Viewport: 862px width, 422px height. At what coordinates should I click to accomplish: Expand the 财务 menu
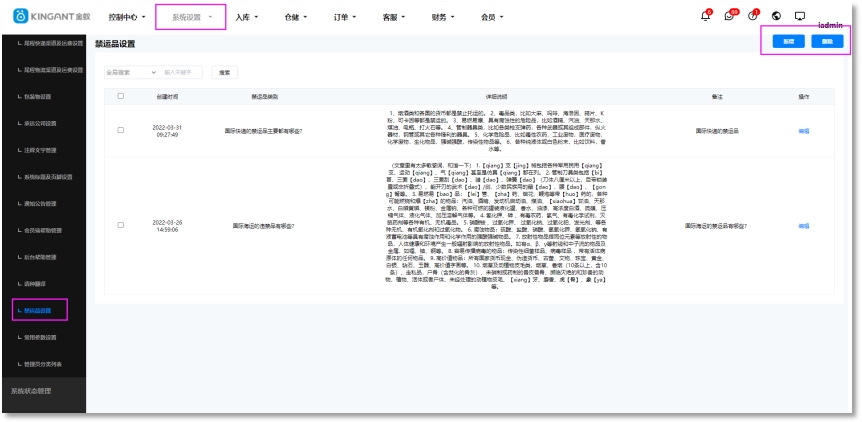pos(443,17)
